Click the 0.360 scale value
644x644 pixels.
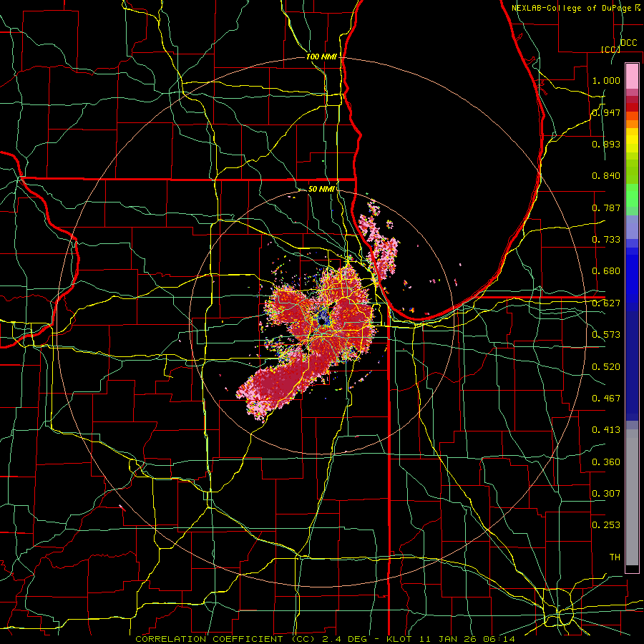(606, 462)
